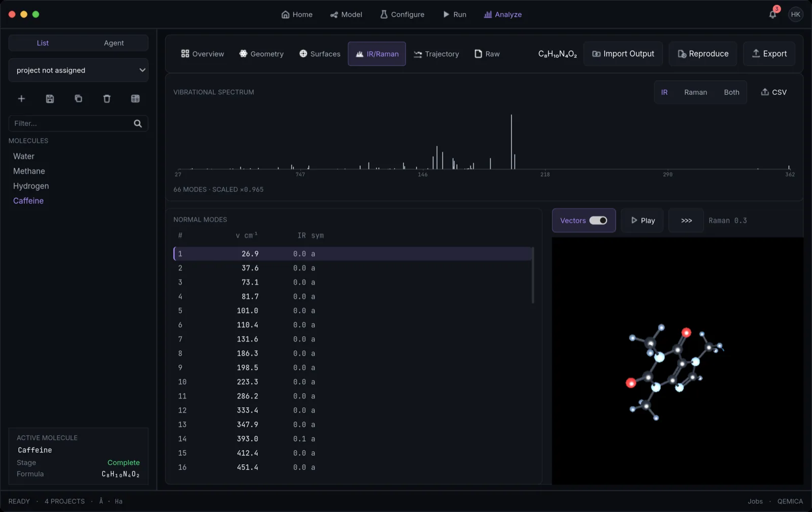
Task: Switch to the List sidebar tab
Action: [43, 43]
